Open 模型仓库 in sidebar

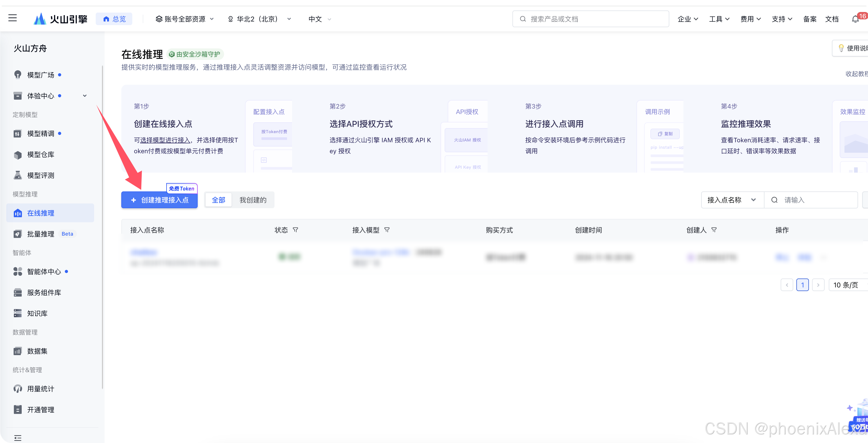(41, 154)
